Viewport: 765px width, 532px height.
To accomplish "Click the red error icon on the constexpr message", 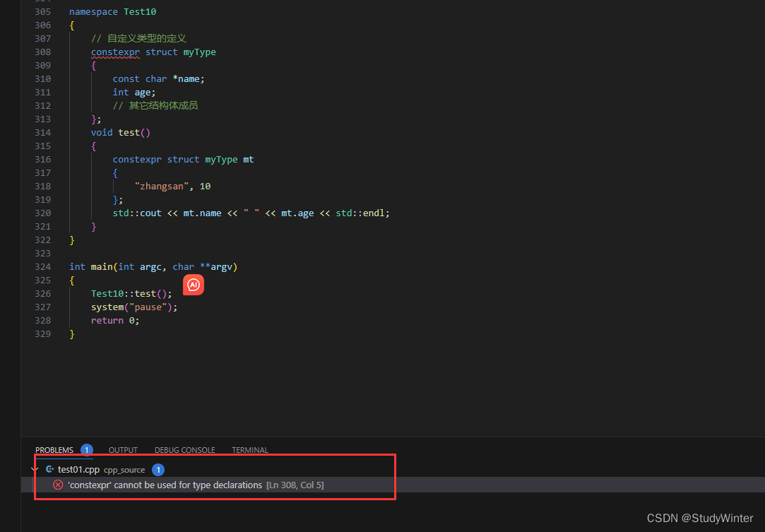I will pos(58,485).
